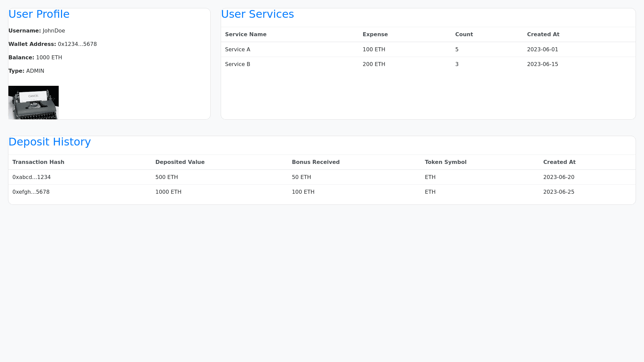Click the Token Symbol column header
644x362 pixels.
tap(445, 162)
